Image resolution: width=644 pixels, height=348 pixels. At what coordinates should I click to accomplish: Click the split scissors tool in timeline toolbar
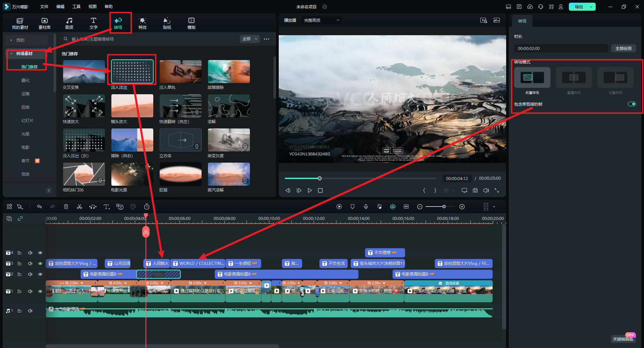pyautogui.click(x=79, y=207)
